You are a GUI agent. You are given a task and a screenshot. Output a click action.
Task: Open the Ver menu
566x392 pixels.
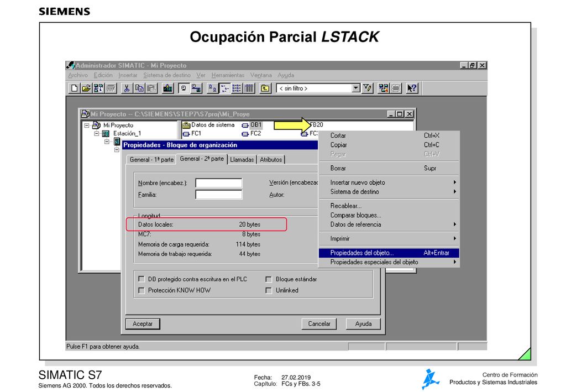tap(201, 75)
